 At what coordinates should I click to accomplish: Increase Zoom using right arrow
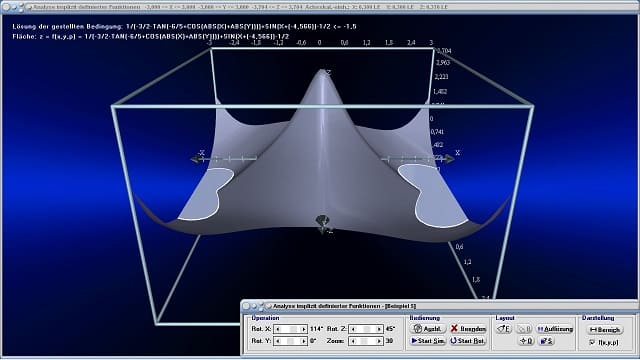tap(378, 341)
